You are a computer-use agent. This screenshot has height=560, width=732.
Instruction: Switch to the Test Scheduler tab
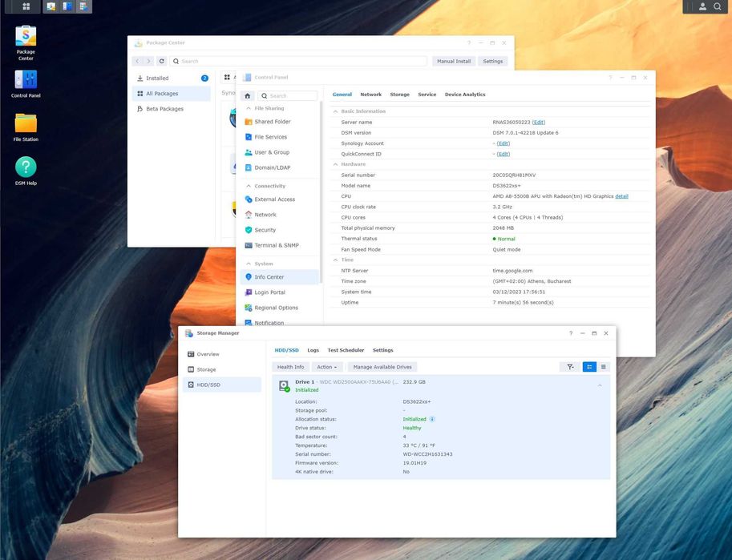tap(346, 350)
